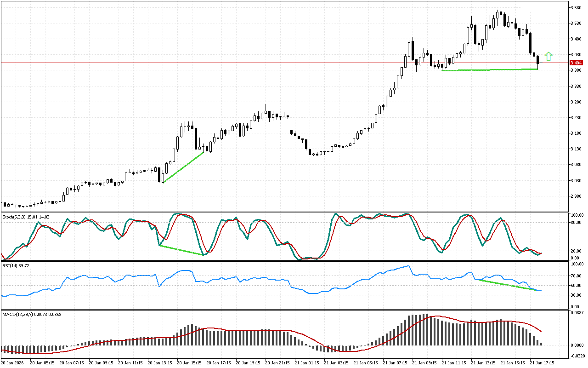Select the flat green support line below candles
This screenshot has width=588, height=368.
coord(490,70)
